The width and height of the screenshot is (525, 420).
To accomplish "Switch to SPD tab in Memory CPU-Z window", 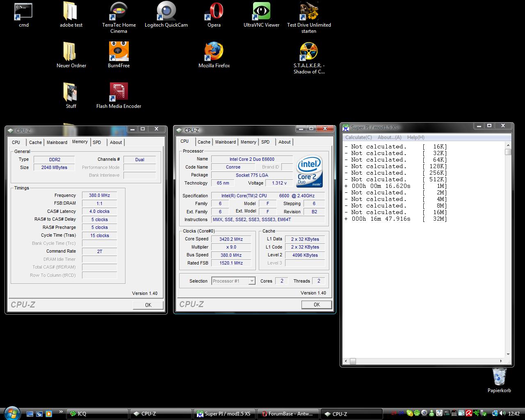I will pos(97,142).
